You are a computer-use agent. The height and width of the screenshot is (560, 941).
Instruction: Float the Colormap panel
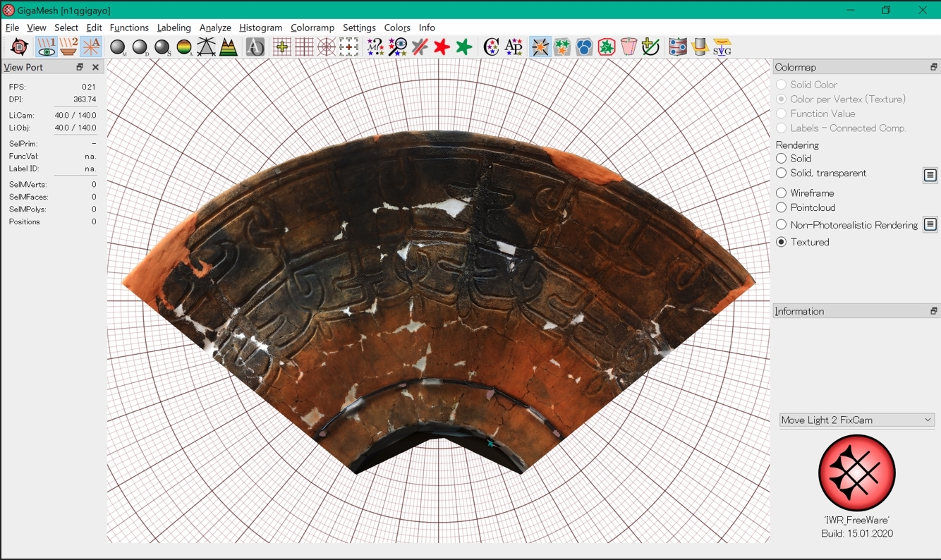933,67
